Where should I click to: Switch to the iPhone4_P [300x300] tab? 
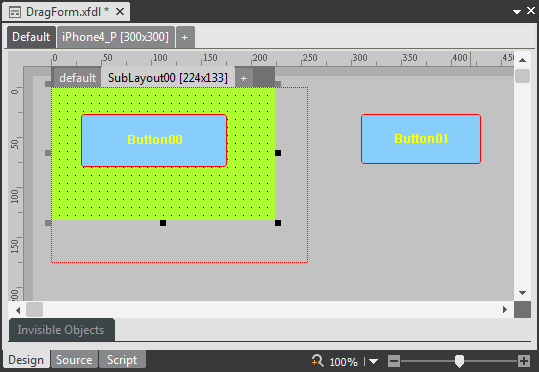pos(116,37)
